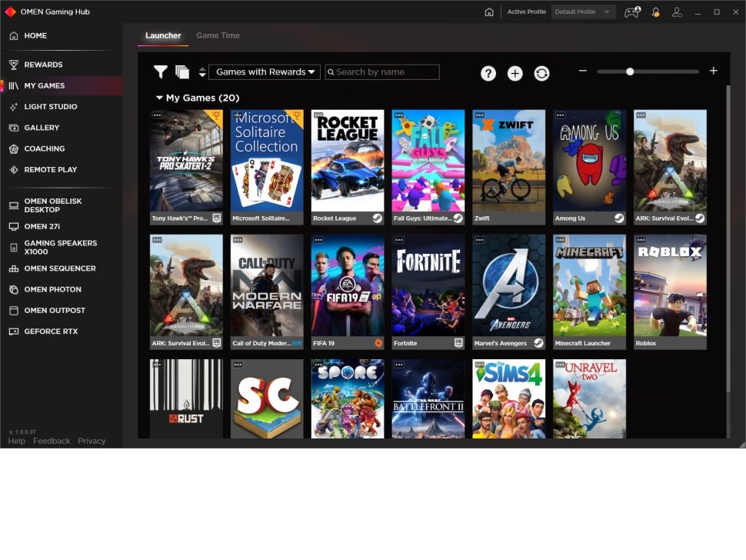Open Star Wars Battlefront II cover

pyautogui.click(x=428, y=398)
